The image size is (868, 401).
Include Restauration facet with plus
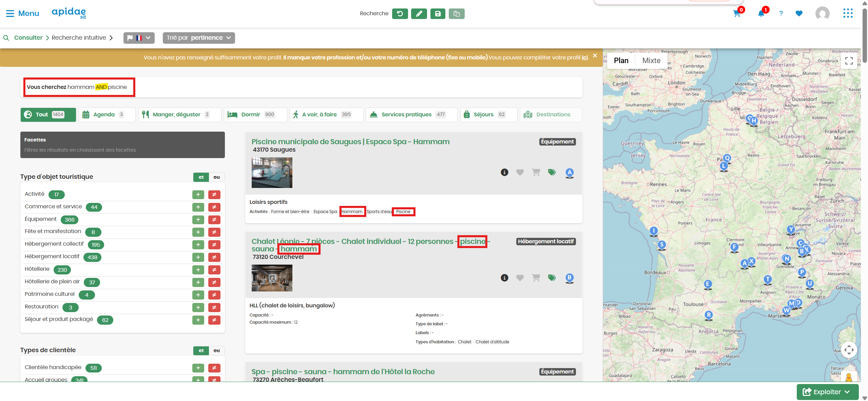(x=198, y=307)
